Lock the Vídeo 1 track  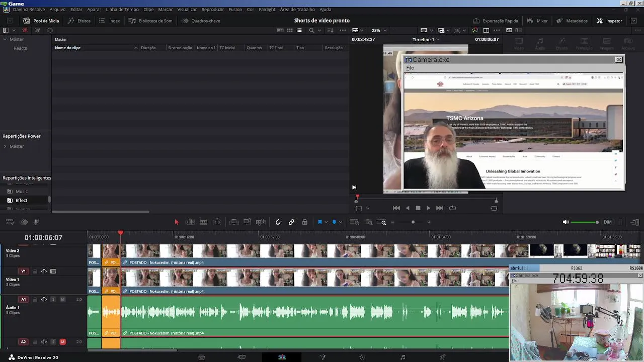pos(35,271)
